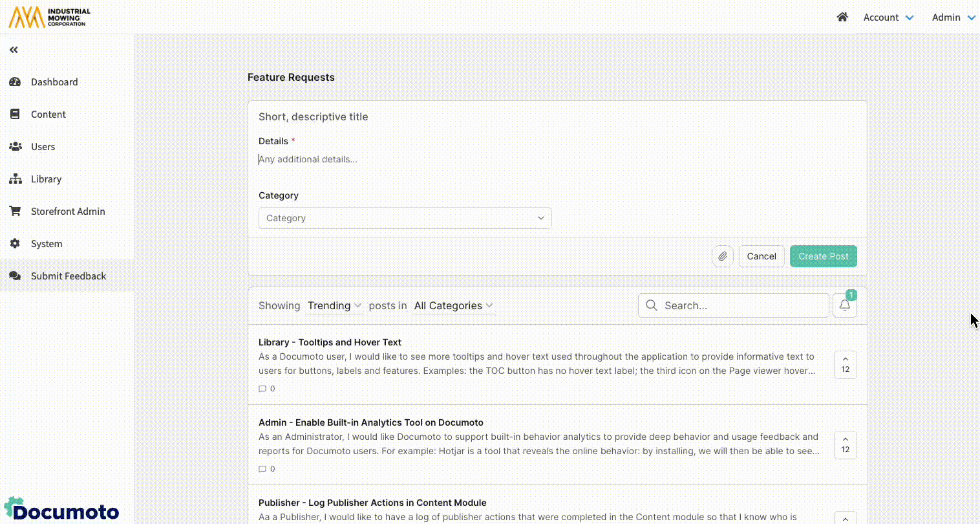This screenshot has height=524, width=980.
Task: Upvote the Built-in Analytics Tool post
Action: tap(845, 445)
